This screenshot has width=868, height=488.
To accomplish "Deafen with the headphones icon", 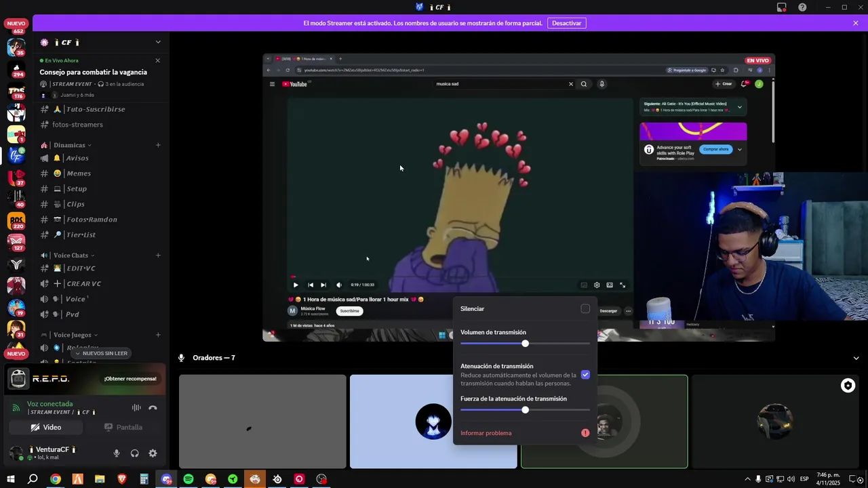I will 134,453.
